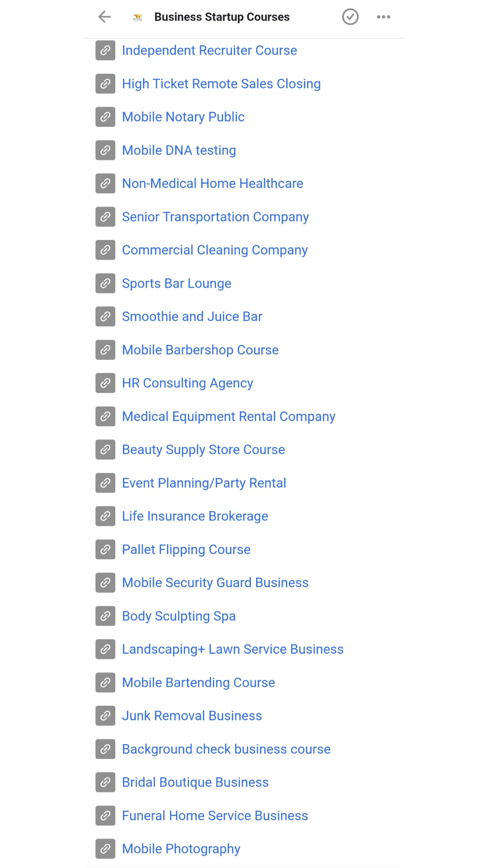
Task: Click link icon beside Independent Recruiter Course
Action: click(105, 51)
